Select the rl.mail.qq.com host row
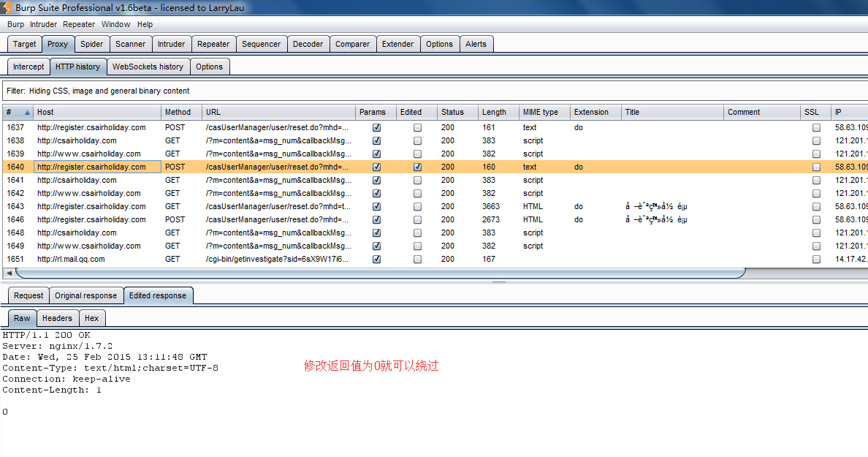The width and height of the screenshot is (868, 457). coord(435,260)
